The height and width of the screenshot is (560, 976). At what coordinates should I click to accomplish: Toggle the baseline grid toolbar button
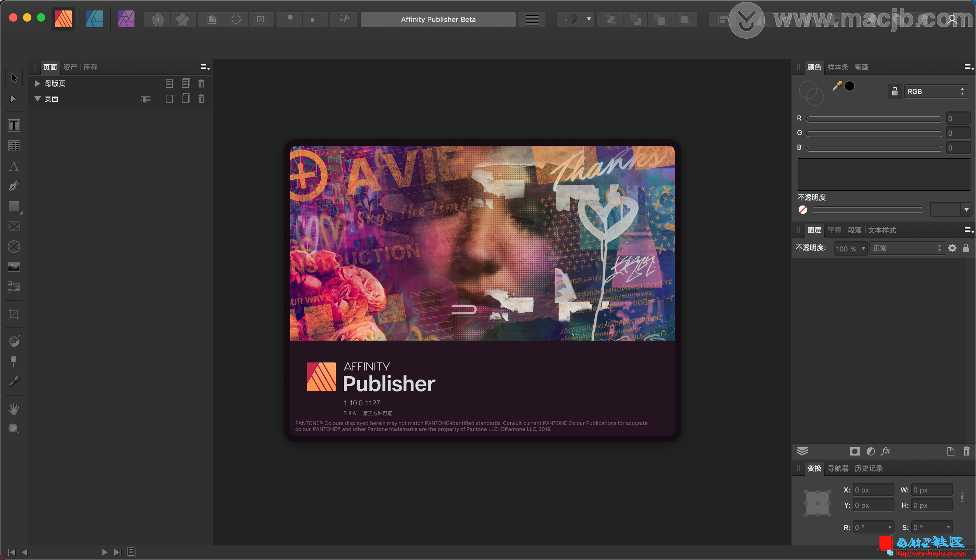click(x=532, y=19)
